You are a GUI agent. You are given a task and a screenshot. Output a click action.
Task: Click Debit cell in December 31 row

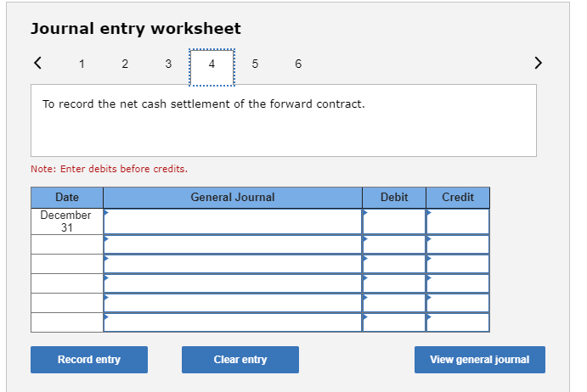[x=394, y=221]
